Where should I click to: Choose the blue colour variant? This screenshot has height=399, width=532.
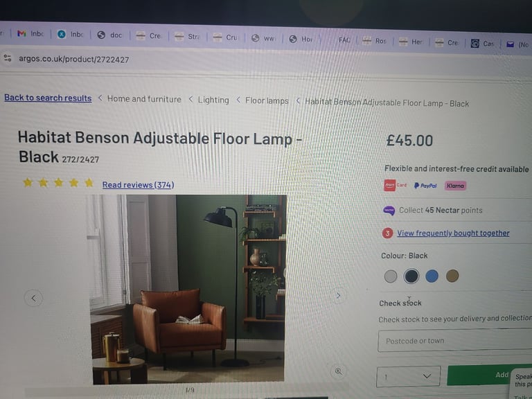(432, 276)
